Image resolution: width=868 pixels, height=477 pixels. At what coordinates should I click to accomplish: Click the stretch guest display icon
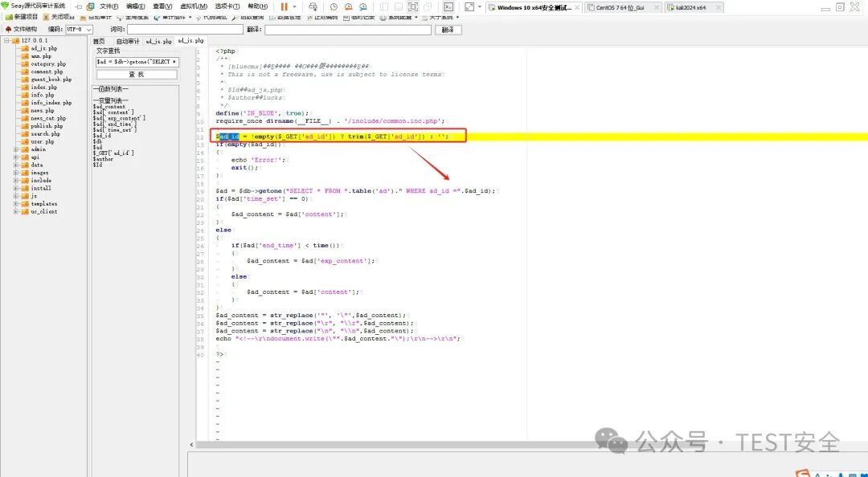469,7
